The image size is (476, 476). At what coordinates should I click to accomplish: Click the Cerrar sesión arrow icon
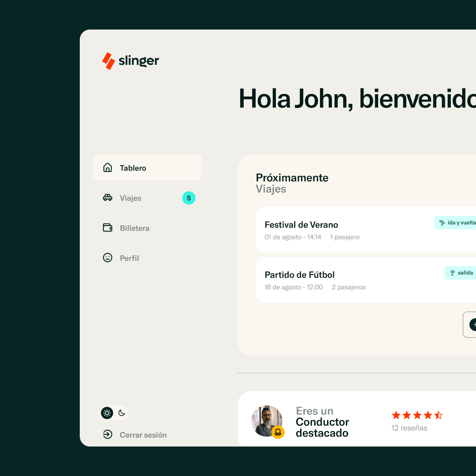[108, 435]
